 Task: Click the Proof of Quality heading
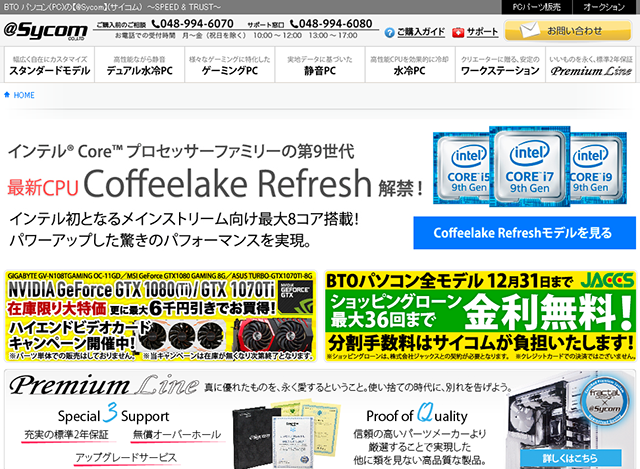coord(417,414)
